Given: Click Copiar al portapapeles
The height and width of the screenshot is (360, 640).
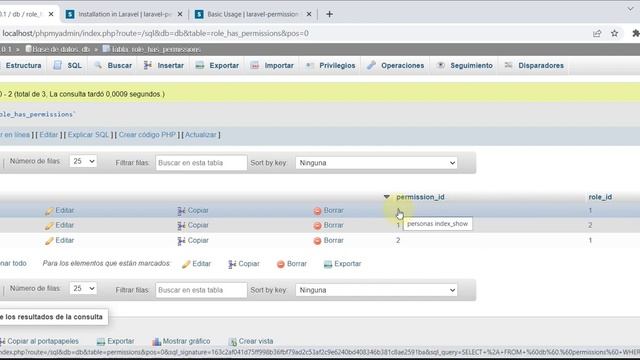Looking at the screenshot, I should 39,341.
